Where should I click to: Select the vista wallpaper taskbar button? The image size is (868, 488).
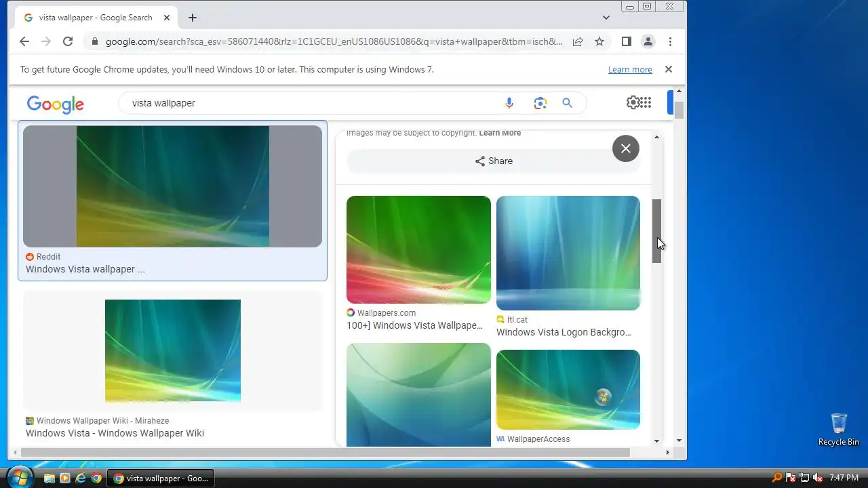point(161,478)
